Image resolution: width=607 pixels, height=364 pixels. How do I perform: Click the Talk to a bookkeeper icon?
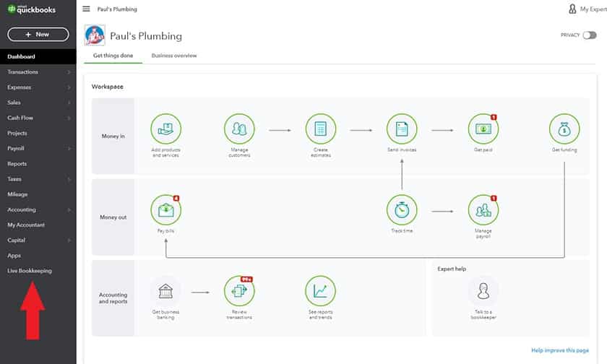click(483, 291)
